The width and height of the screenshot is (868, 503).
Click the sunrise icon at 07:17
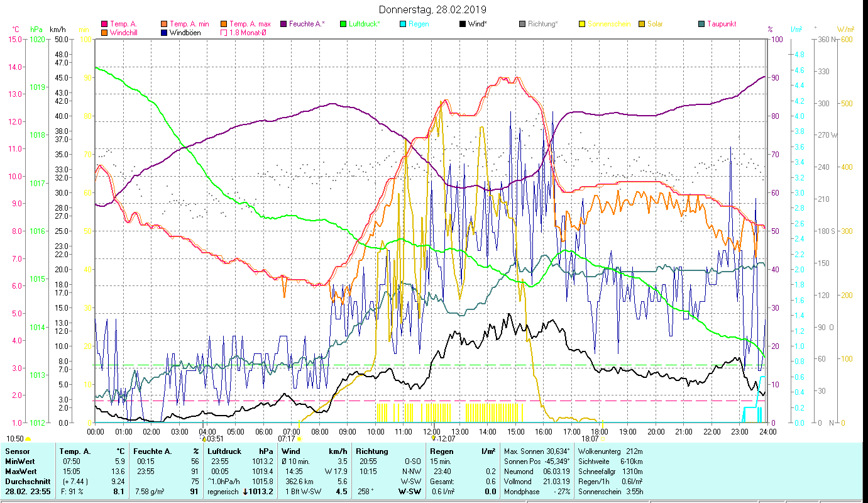[299, 438]
